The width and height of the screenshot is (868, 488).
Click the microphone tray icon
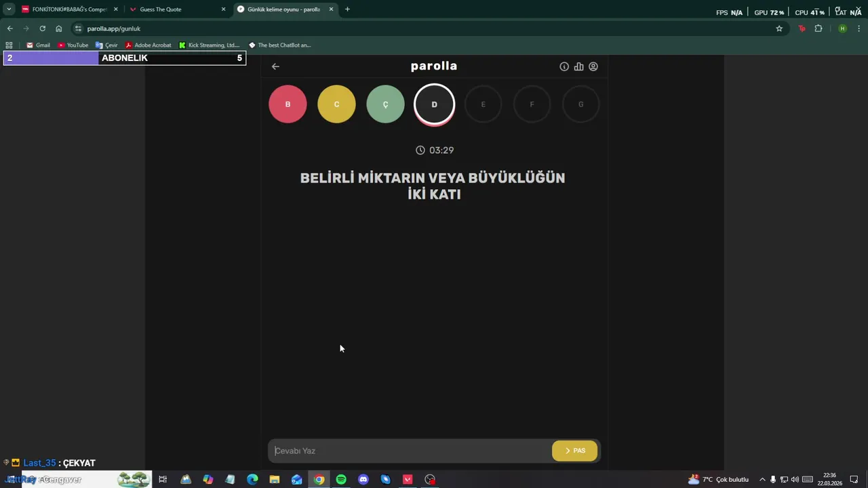tap(773, 479)
